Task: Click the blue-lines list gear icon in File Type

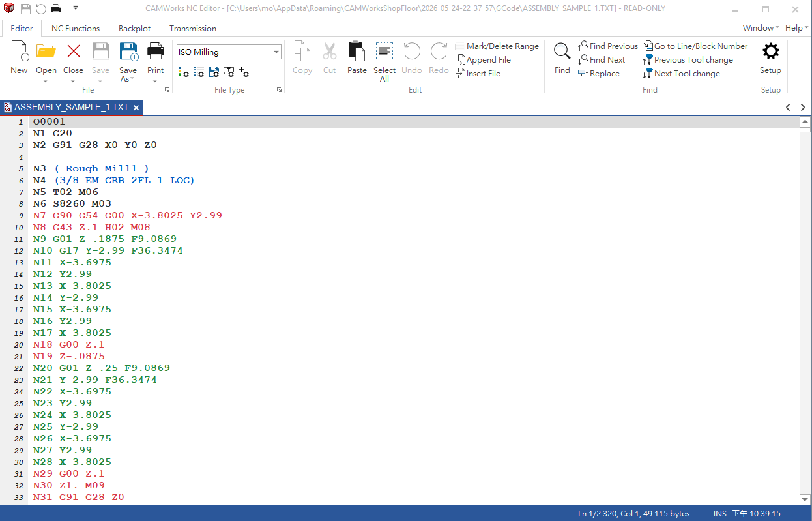Action: (198, 72)
